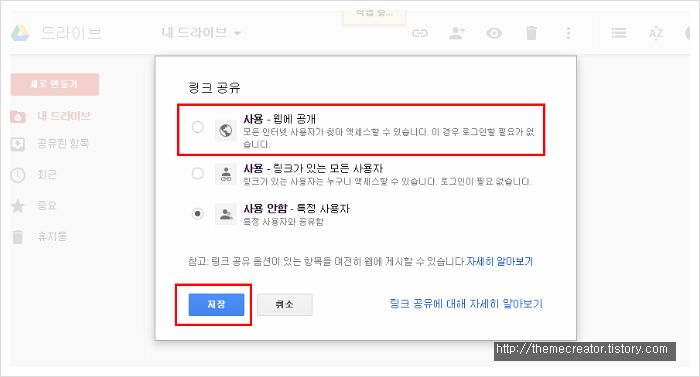
Task: Open the 내 드라이브 dropdown in header
Action: pos(201,33)
